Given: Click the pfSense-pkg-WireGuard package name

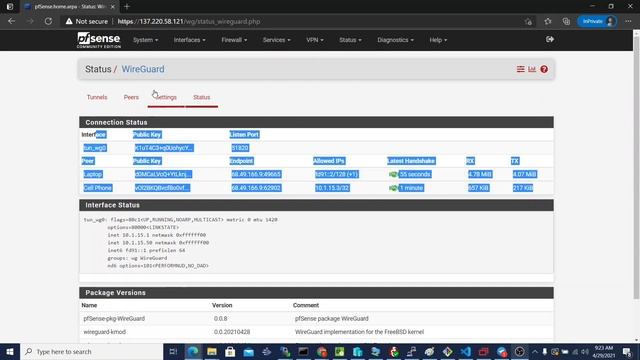Looking at the screenshot, I should [114, 318].
